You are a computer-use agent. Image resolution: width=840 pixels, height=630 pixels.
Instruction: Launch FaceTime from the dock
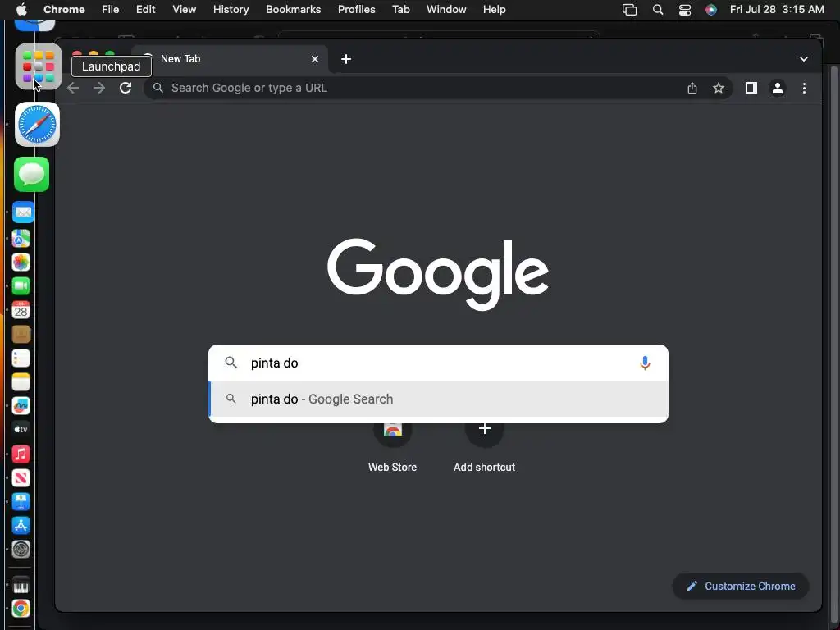(21, 286)
